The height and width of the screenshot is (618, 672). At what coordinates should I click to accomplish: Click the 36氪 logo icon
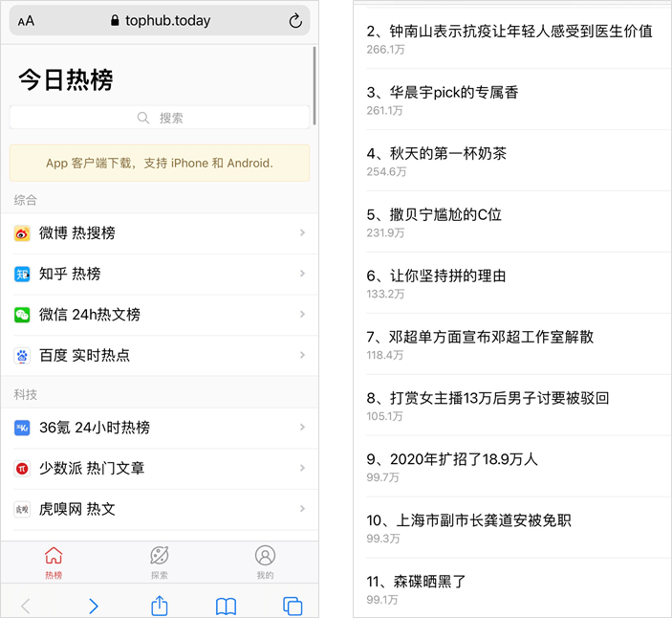pyautogui.click(x=22, y=428)
